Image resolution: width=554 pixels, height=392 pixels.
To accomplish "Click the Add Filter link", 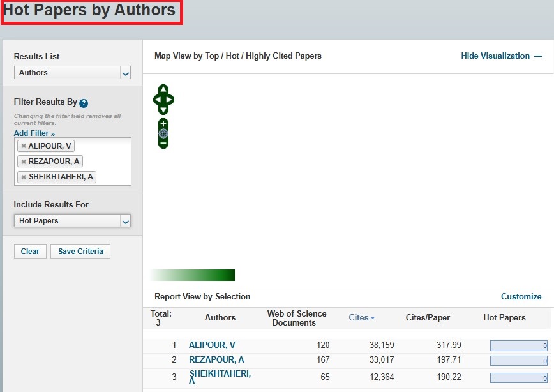I will point(34,133).
